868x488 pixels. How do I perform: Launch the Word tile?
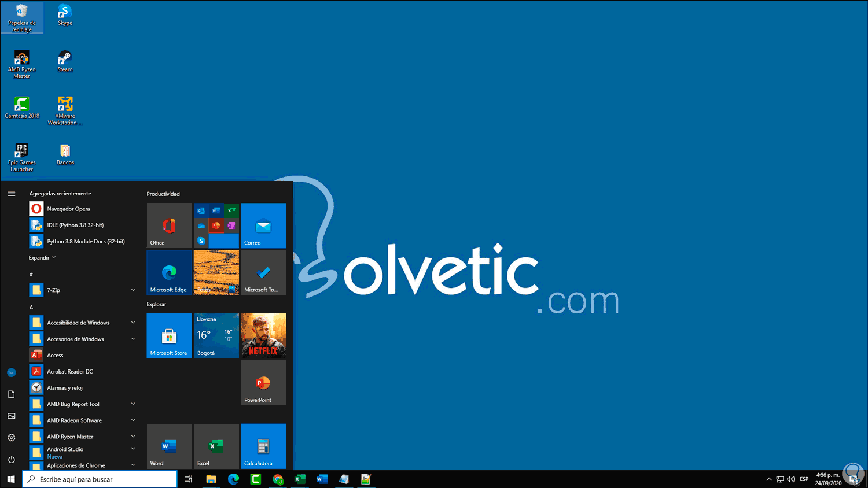click(x=169, y=446)
